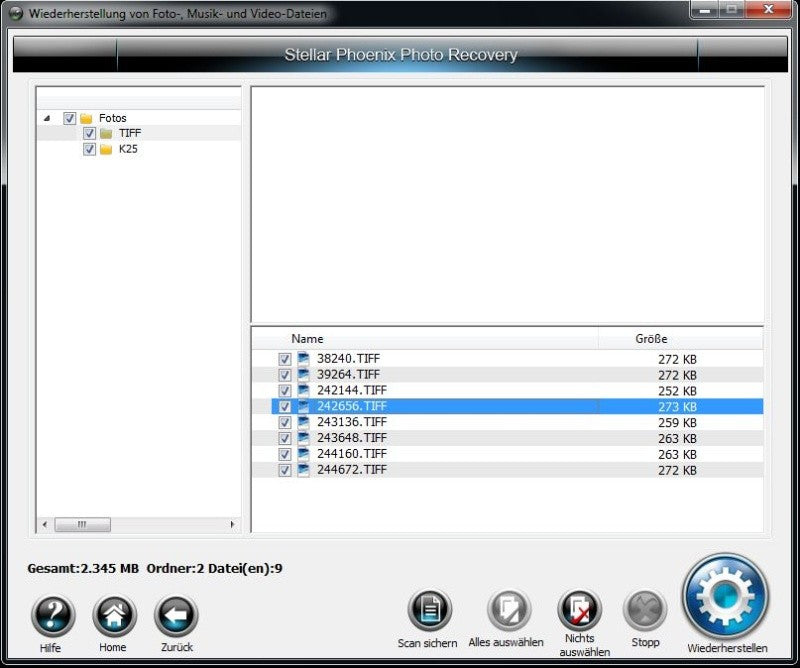The image size is (800, 668).
Task: Click the file icon of 244672.TIFF
Action: 304,470
